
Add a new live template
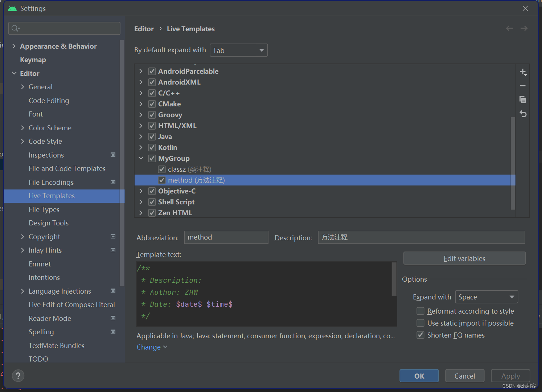tap(523, 72)
